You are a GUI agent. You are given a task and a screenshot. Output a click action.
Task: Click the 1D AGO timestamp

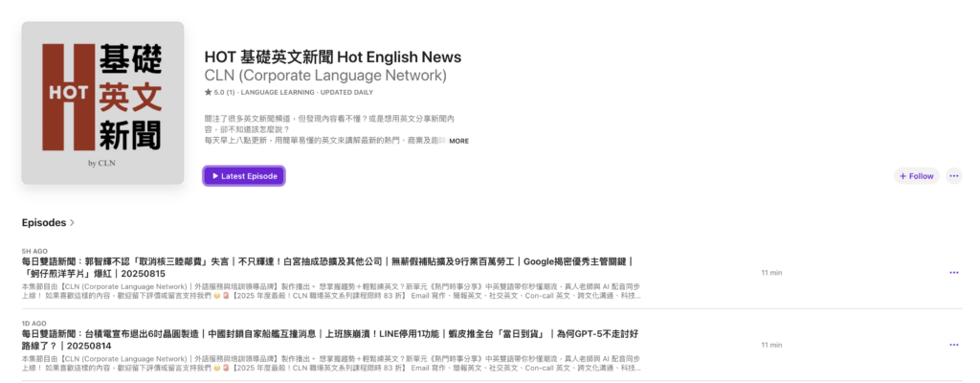[34, 324]
